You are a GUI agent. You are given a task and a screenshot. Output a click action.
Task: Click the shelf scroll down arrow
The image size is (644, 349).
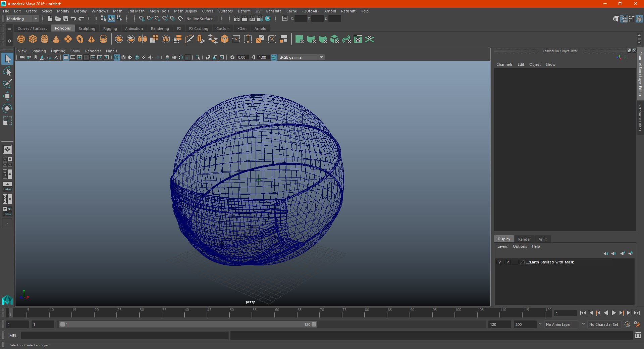coord(639,43)
